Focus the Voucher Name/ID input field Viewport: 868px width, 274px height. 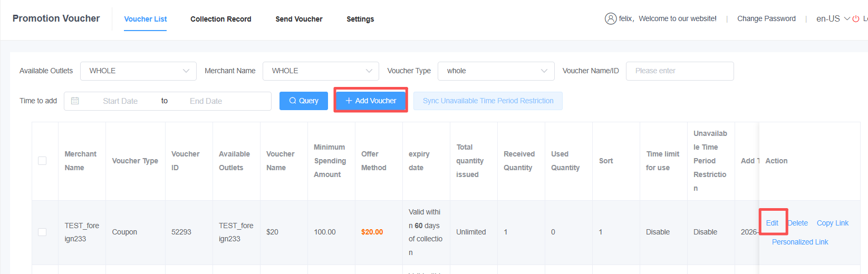(679, 71)
